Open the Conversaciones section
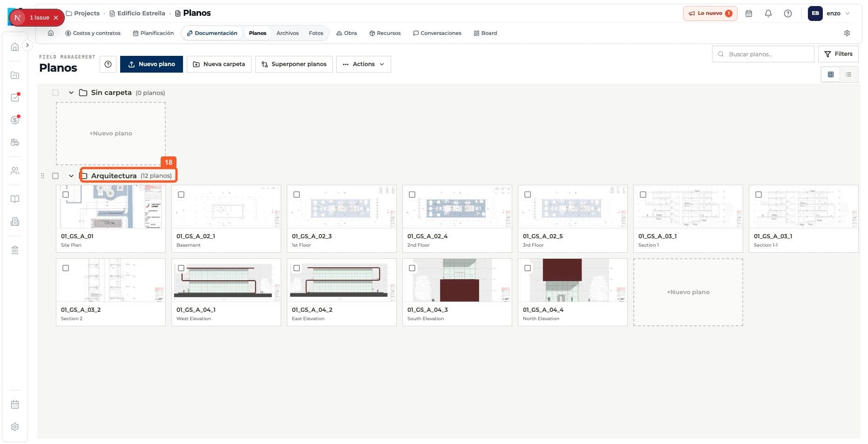This screenshot has height=444, width=868. click(x=437, y=33)
